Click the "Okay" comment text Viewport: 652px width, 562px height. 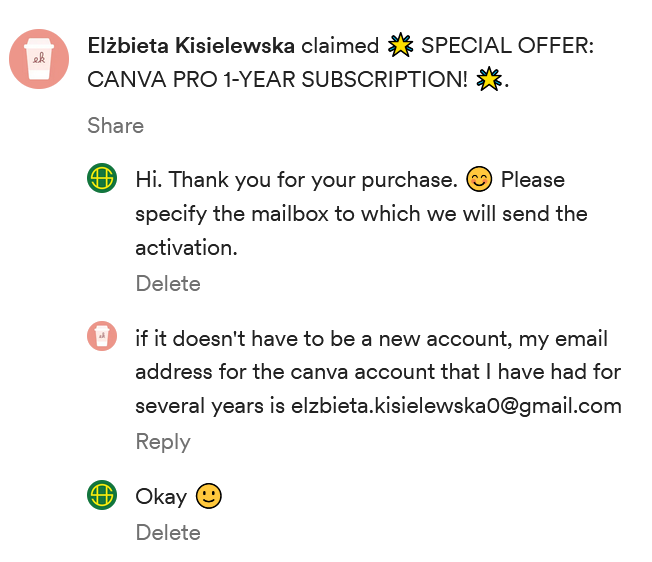pyautogui.click(x=161, y=496)
